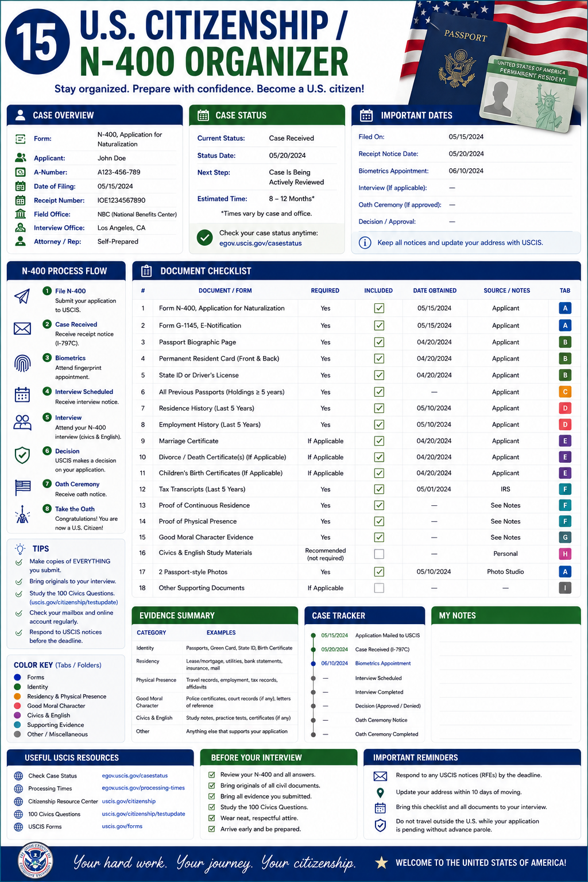Click the envelope icon in Important Reminders
The height and width of the screenshot is (882, 588).
380,776
